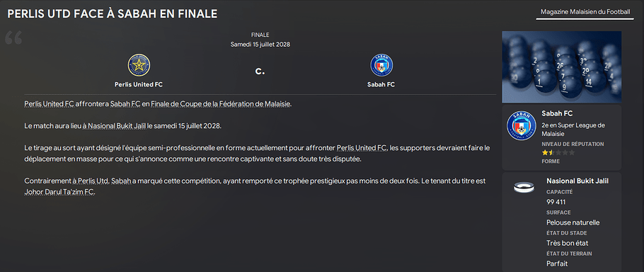Viewport: 644px width, 272px height.
Task: Select the Magazine Malaisien du Football tab
Action: coord(585,12)
